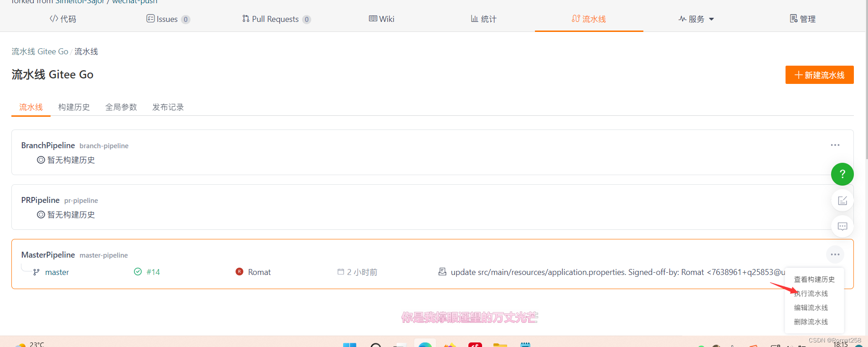Click the weather 23°C taskbar widget
The width and height of the screenshot is (868, 347).
pos(29,344)
